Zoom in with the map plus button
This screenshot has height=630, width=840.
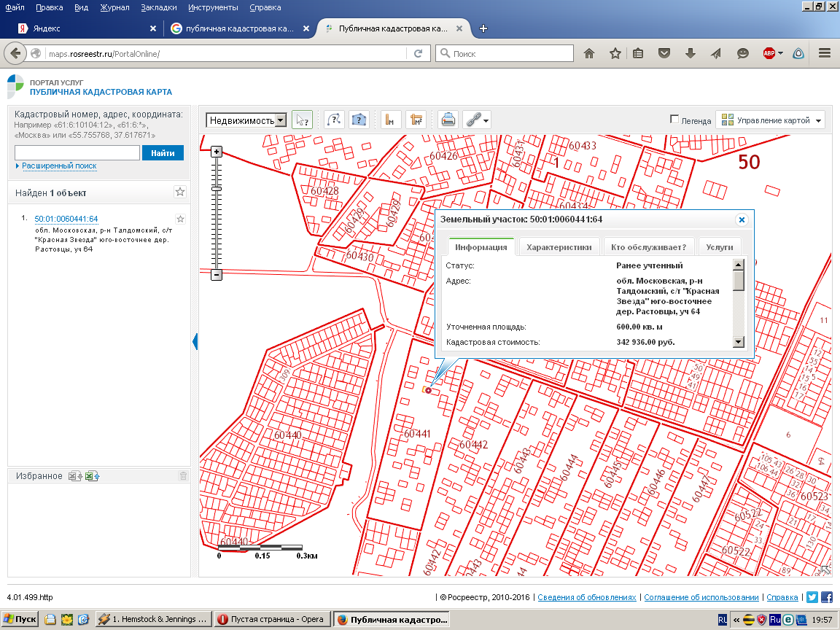[x=217, y=152]
